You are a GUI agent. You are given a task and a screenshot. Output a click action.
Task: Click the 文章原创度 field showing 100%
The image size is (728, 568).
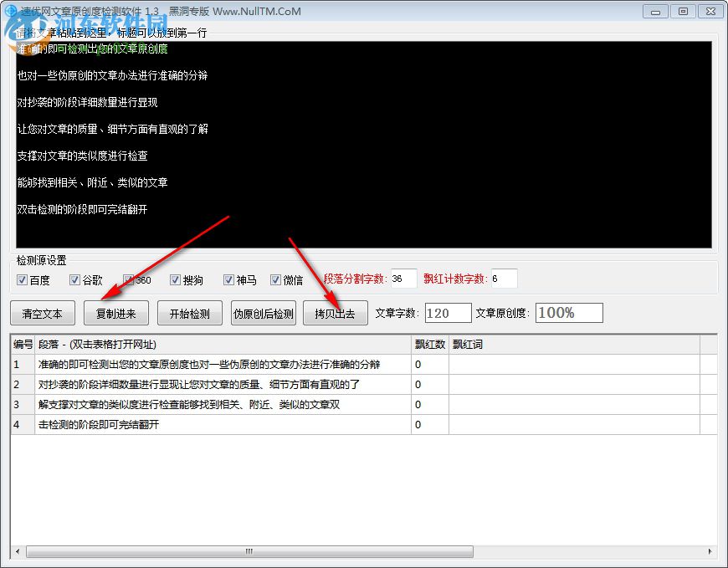569,313
